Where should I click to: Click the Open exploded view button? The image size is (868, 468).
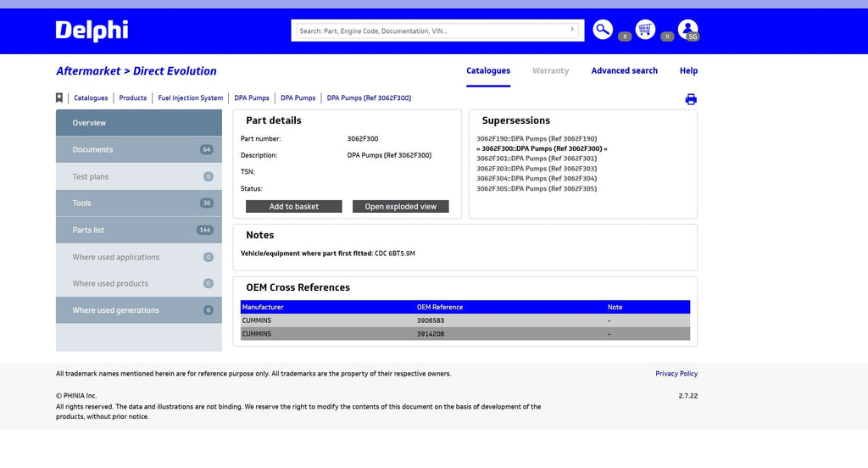pos(400,207)
